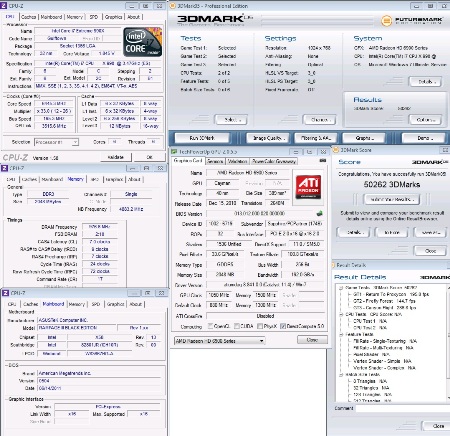Click the Result Details window title icon
This screenshot has height=436, width=450.
(x=333, y=265)
